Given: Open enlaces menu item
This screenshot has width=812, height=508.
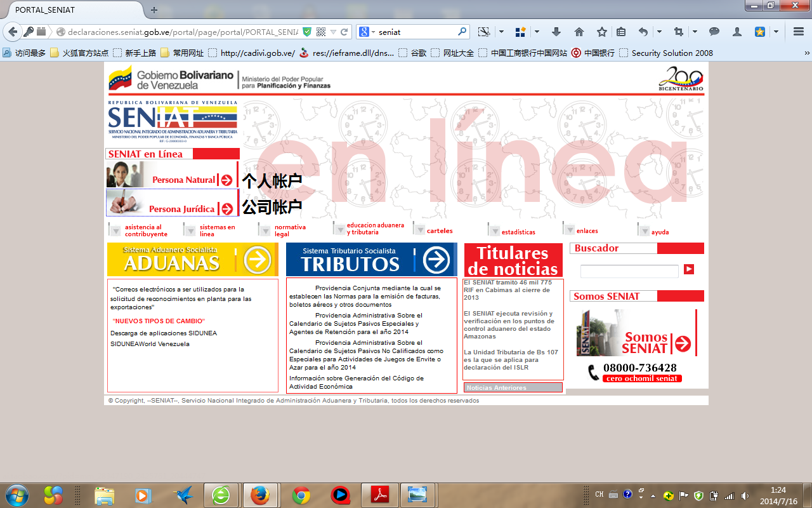Looking at the screenshot, I should (587, 231).
